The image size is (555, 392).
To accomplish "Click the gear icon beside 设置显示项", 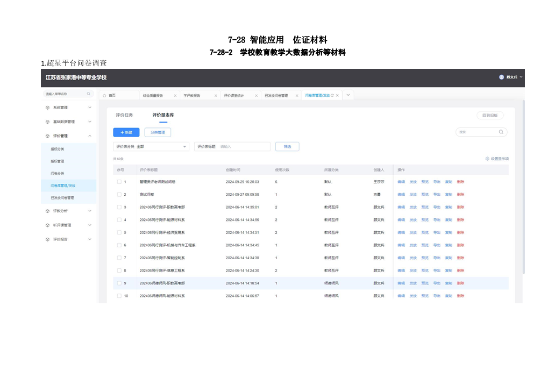I will [x=487, y=159].
